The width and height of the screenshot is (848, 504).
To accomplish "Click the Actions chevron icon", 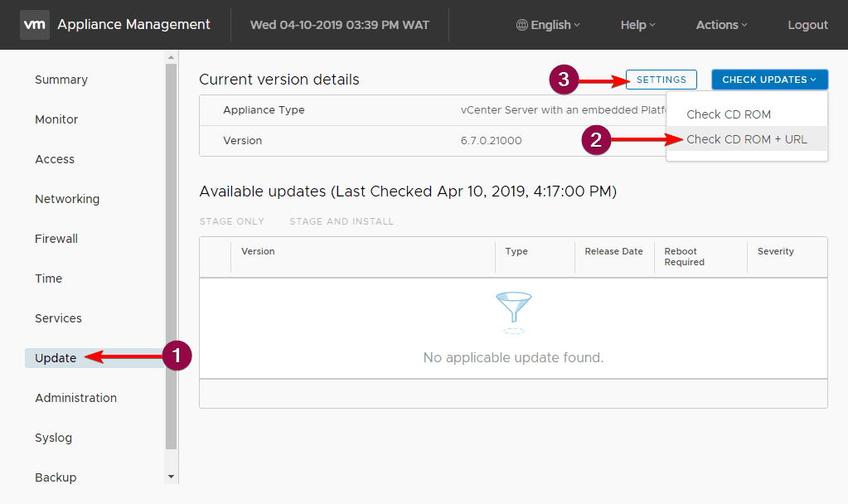I will click(x=744, y=25).
